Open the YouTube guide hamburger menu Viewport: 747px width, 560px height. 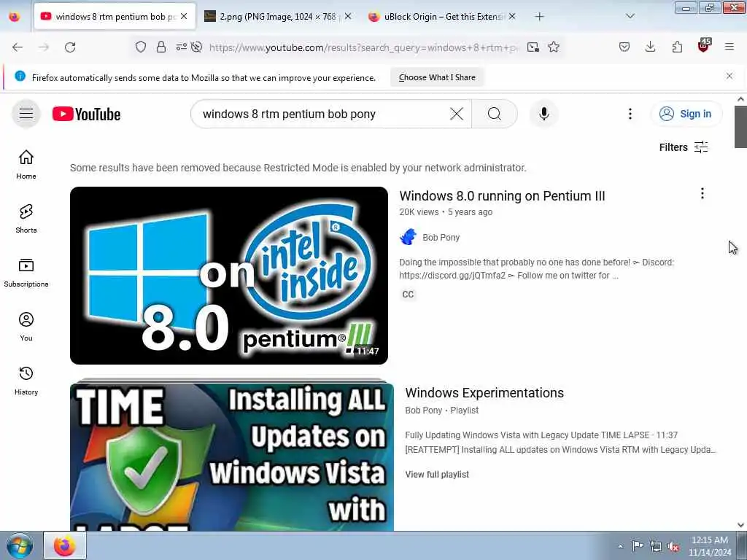(x=26, y=113)
